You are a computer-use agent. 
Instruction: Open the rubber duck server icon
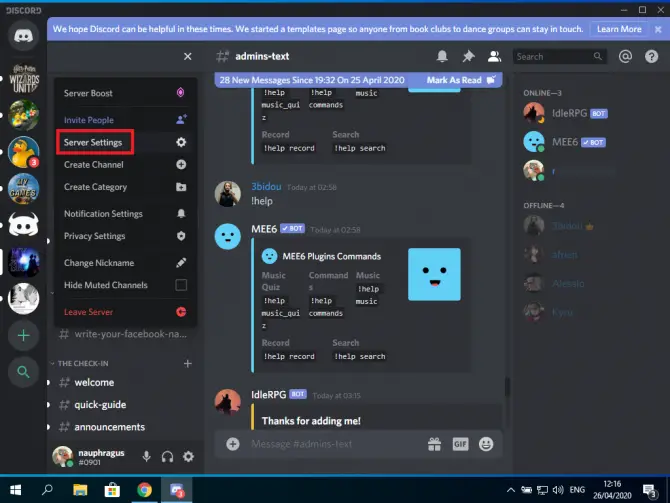click(x=24, y=152)
